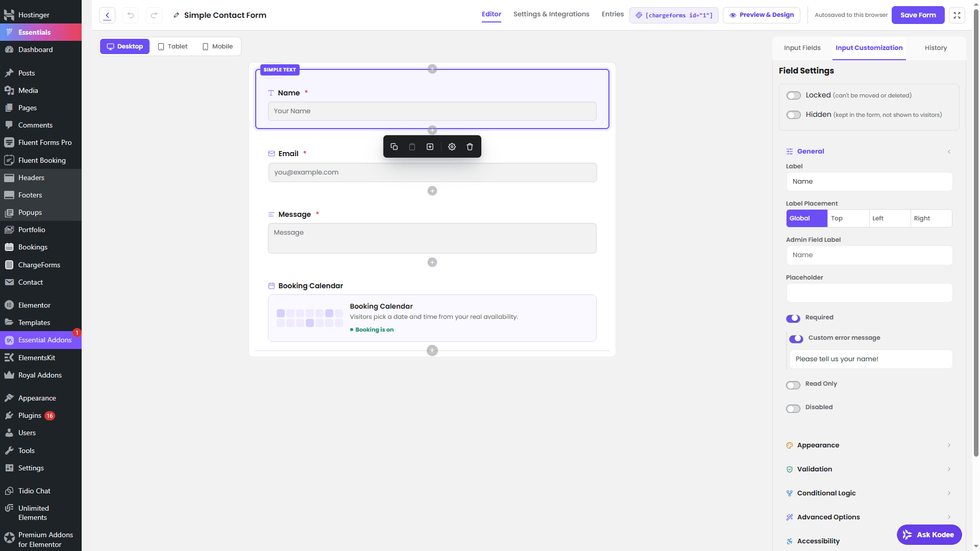Enable the Read Only toggle
The height and width of the screenshot is (551, 980).
pyautogui.click(x=793, y=385)
